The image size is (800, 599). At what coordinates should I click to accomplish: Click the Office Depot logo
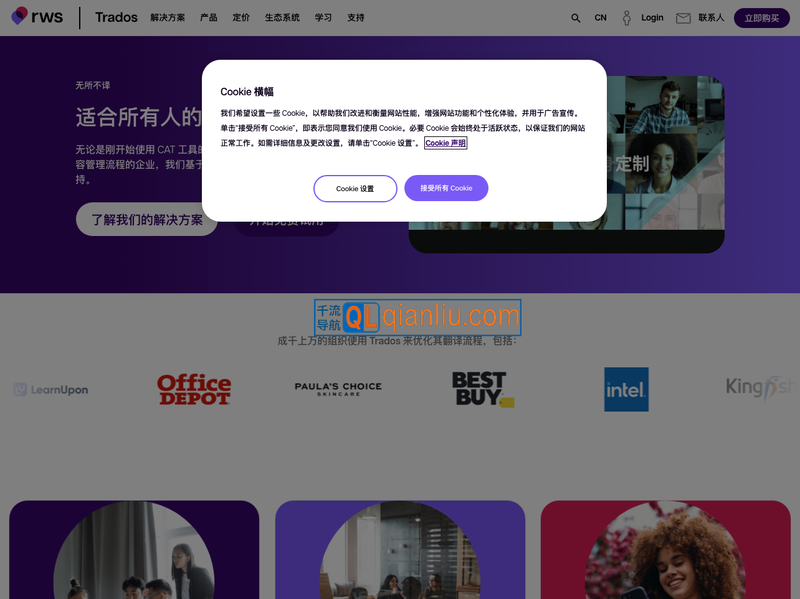[195, 389]
